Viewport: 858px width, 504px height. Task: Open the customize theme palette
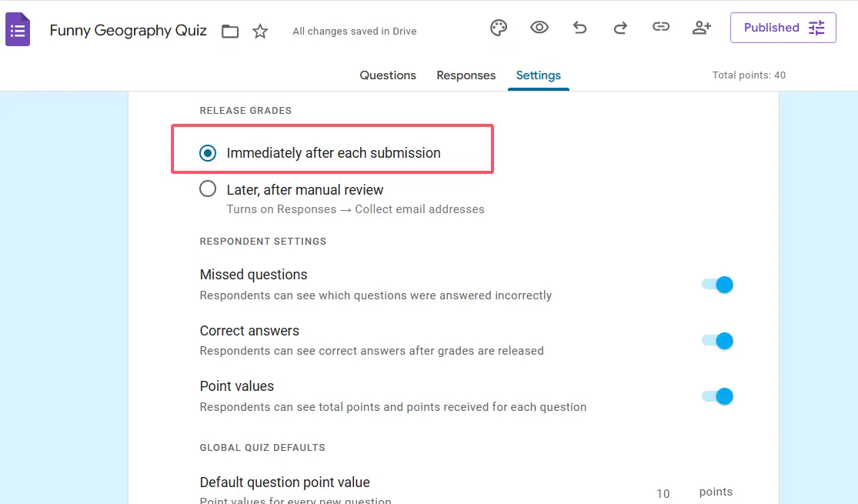[499, 28]
